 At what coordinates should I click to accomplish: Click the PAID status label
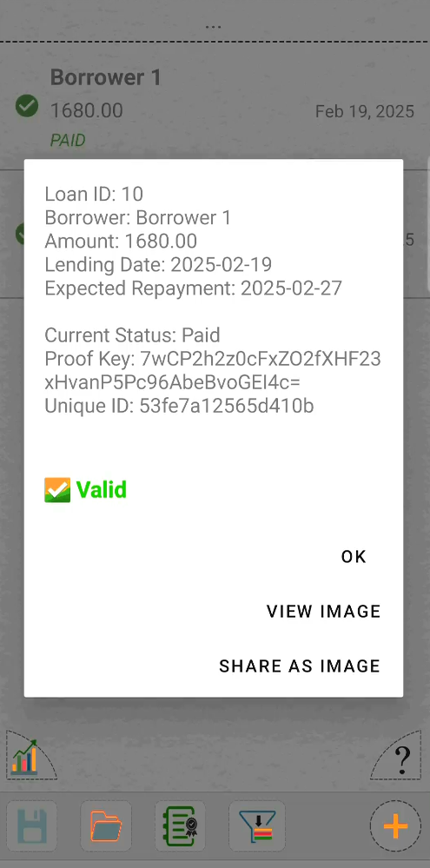point(68,140)
